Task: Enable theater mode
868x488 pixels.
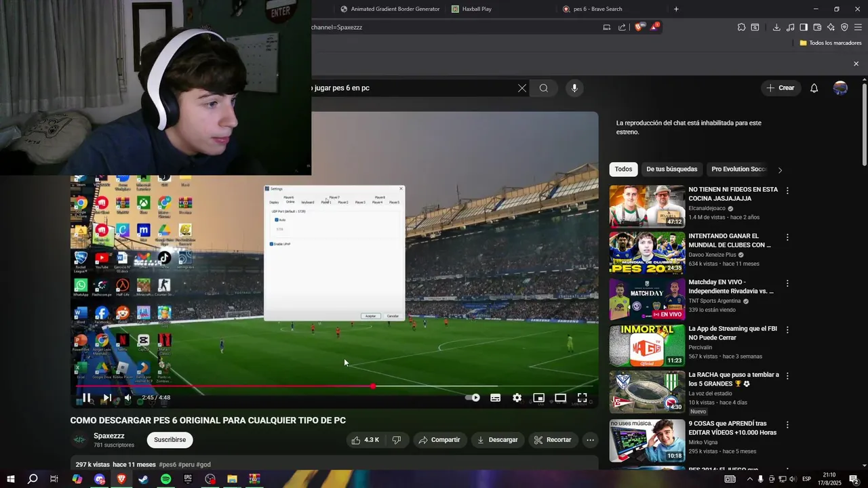Action: [560, 398]
